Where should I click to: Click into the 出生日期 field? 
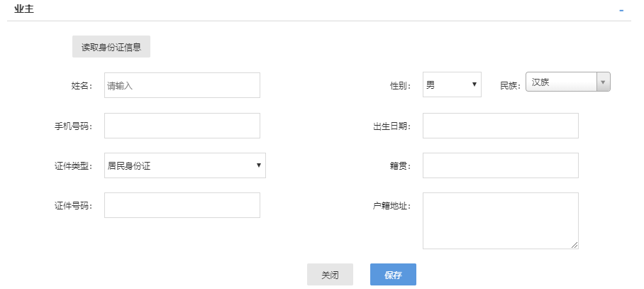(x=500, y=126)
